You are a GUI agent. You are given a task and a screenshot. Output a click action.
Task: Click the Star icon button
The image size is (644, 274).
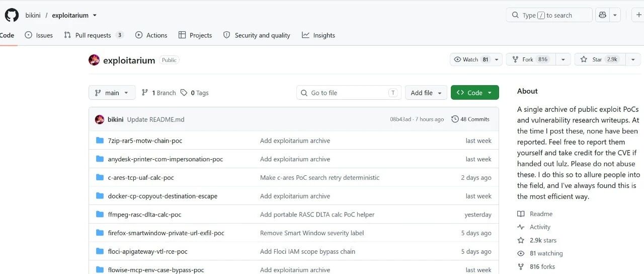(584, 59)
